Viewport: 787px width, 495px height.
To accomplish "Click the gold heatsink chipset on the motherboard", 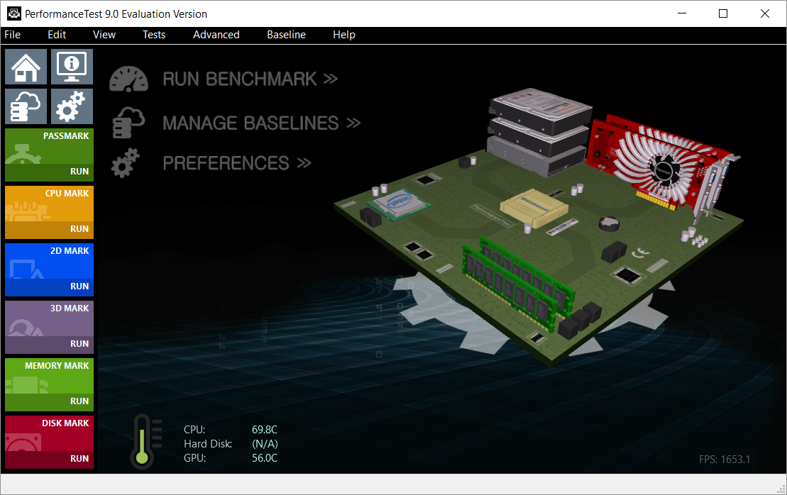I will pyautogui.click(x=534, y=208).
